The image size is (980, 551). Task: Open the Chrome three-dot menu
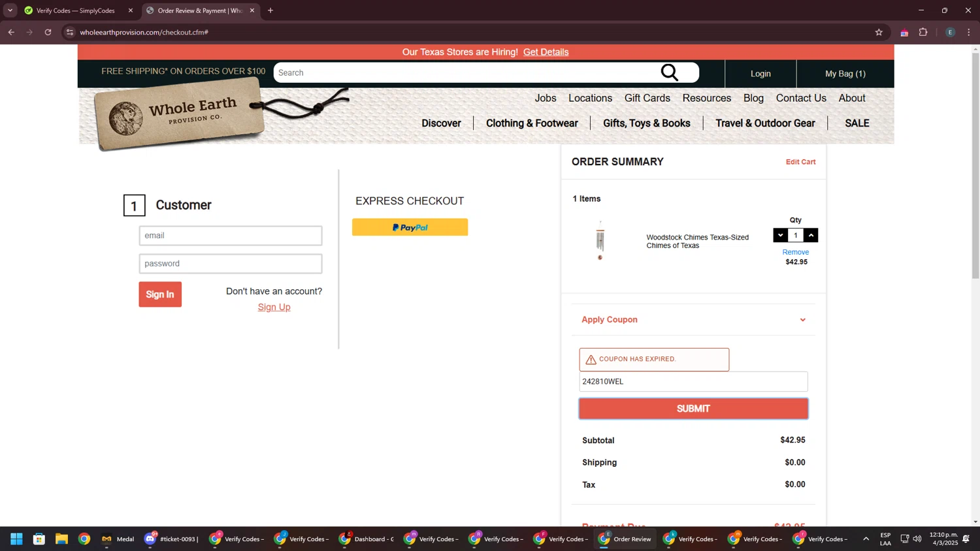click(x=969, y=32)
